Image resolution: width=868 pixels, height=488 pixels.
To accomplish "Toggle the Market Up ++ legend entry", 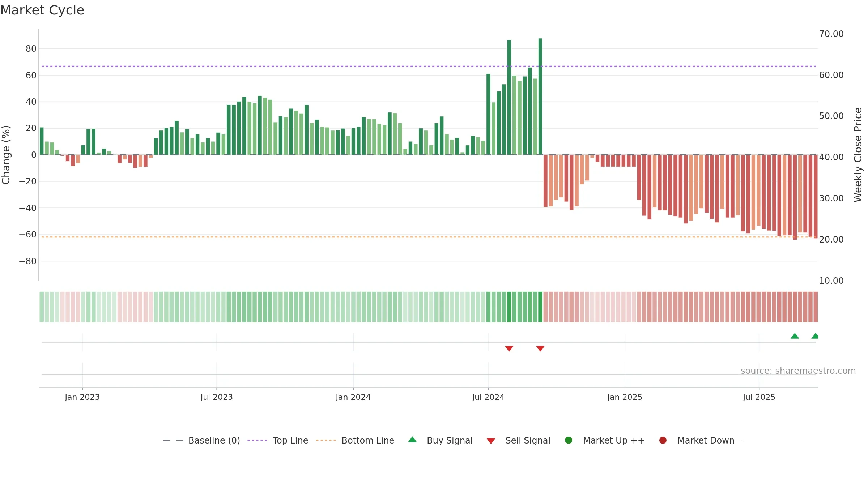I will (x=604, y=440).
